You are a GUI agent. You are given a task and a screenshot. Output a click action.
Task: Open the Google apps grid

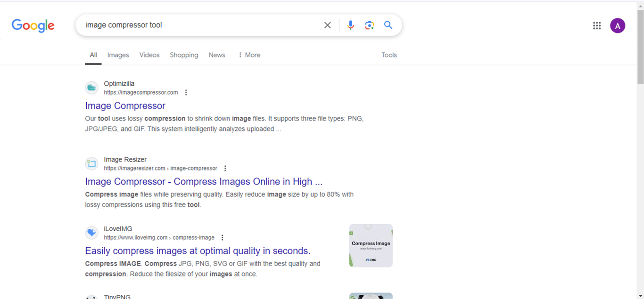(x=597, y=25)
